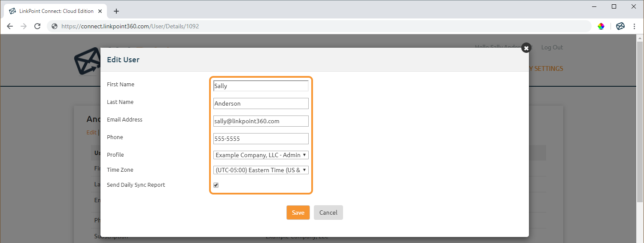644x243 pixels.
Task: Click into the First Name field
Action: pos(261,86)
